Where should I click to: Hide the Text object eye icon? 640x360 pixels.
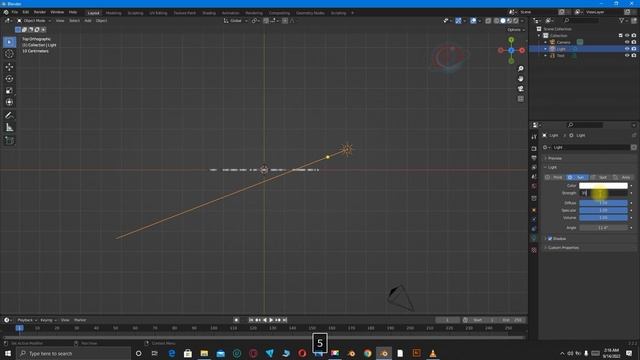[627, 56]
